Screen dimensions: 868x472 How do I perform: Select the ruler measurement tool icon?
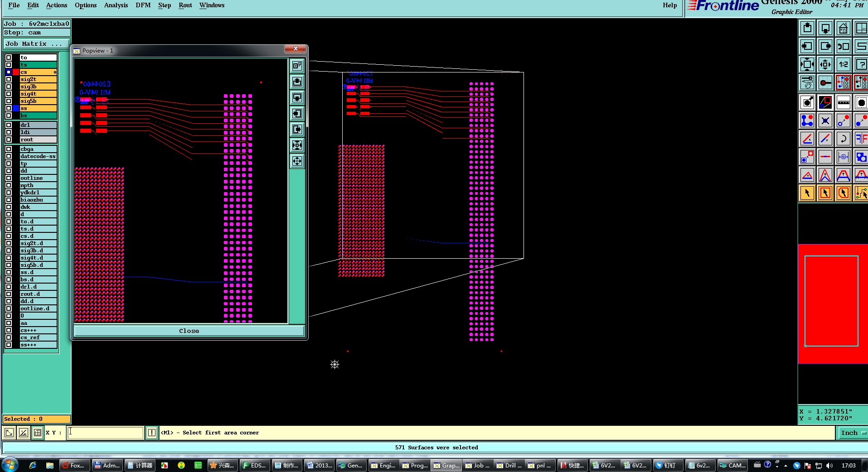(x=844, y=102)
